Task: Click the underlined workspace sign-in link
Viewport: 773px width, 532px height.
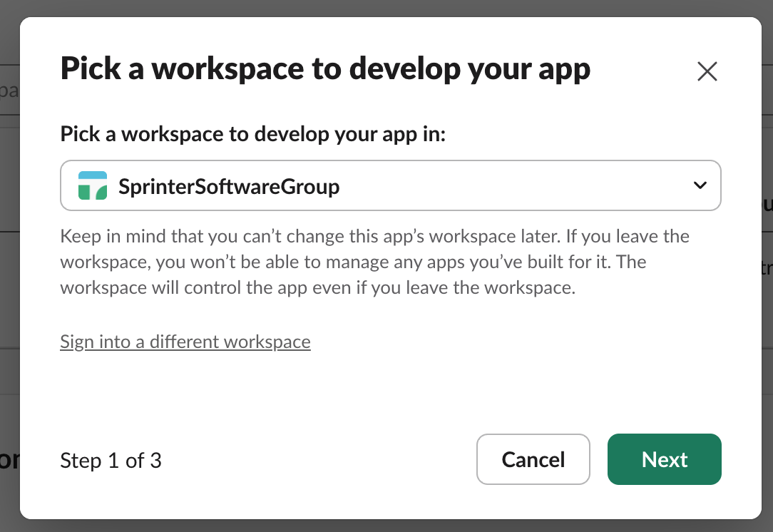Action: pyautogui.click(x=185, y=342)
